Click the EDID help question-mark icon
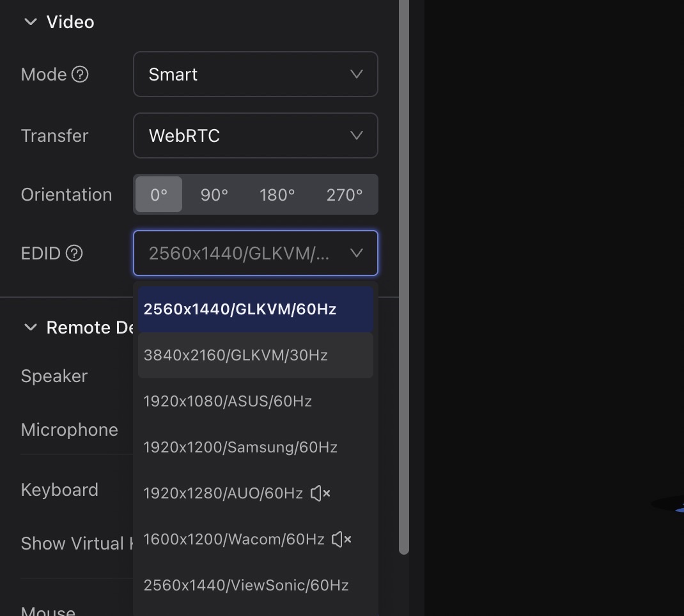This screenshot has height=616, width=684. click(x=75, y=254)
